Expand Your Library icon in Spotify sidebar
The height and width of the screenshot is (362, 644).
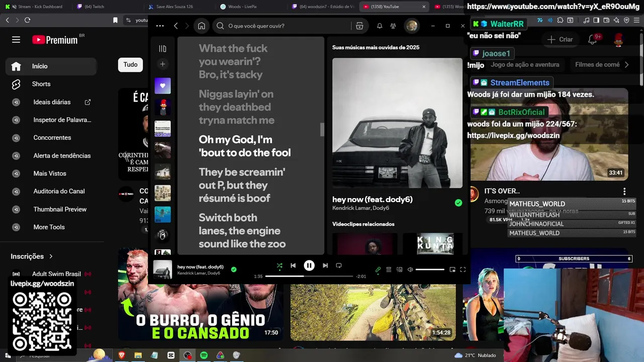(163, 48)
